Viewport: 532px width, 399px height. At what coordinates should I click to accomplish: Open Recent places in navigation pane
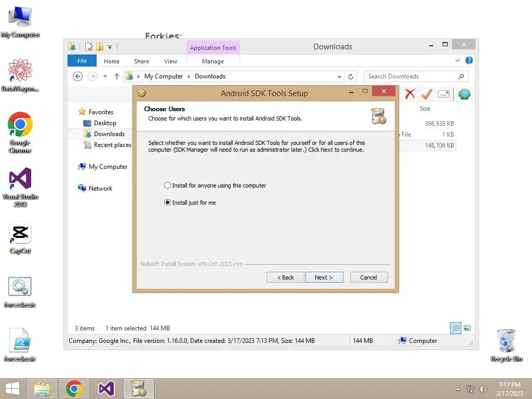112,145
